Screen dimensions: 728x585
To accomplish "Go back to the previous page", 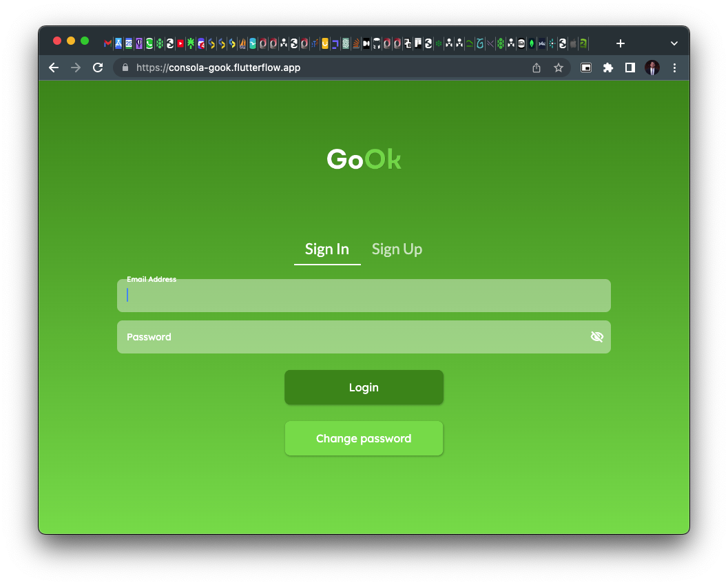I will 54,68.
